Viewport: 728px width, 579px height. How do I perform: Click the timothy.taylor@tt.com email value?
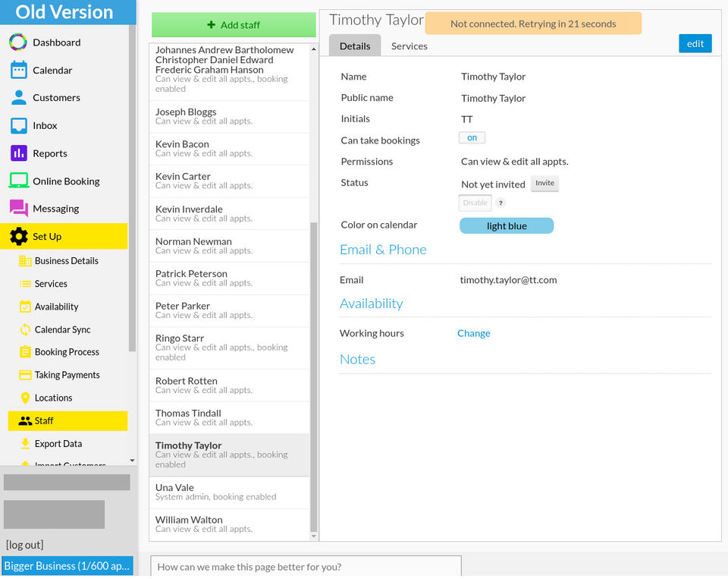508,280
